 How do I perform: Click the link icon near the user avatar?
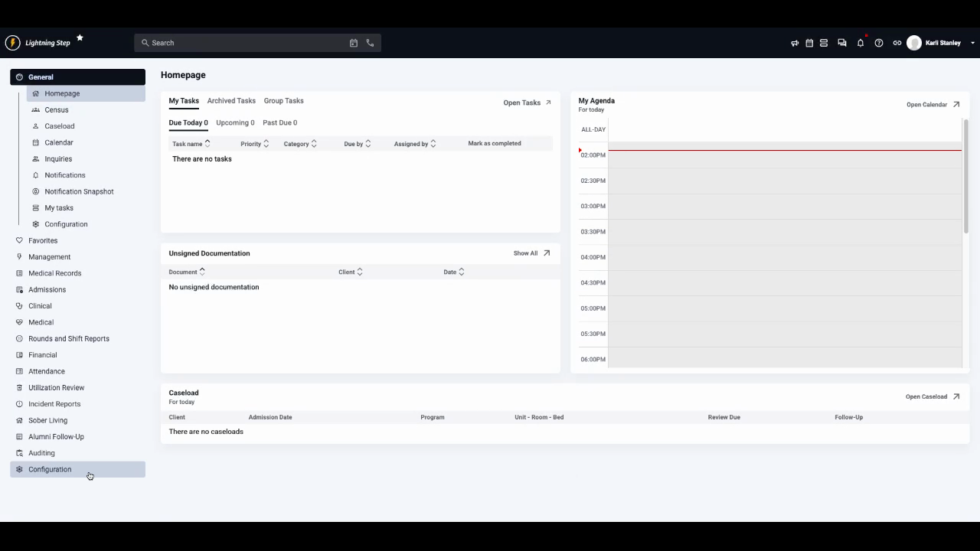(897, 43)
